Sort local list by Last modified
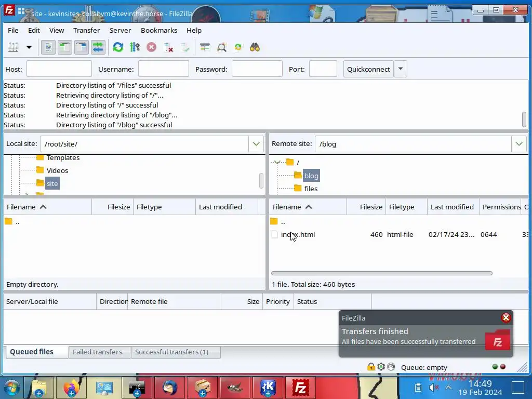Viewport: 532px width, 399px height. [227, 207]
